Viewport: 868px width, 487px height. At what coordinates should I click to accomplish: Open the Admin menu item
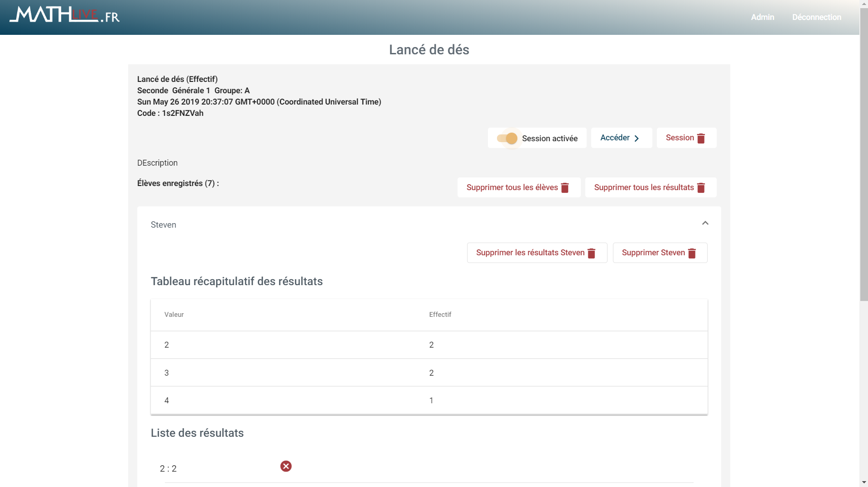click(762, 17)
